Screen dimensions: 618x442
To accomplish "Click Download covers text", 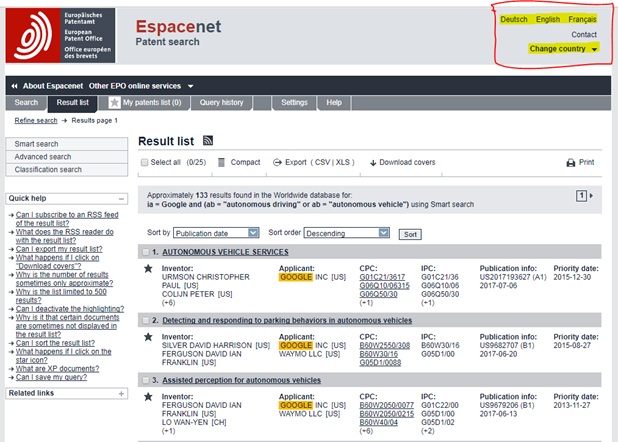I will coord(407,162).
